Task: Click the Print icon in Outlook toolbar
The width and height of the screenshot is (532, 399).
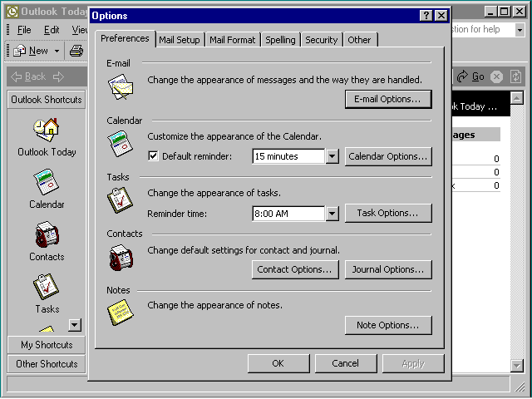Action: click(x=76, y=51)
